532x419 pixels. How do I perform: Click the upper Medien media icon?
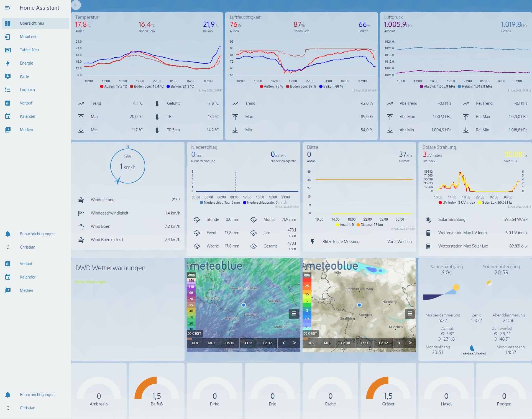[8, 130]
